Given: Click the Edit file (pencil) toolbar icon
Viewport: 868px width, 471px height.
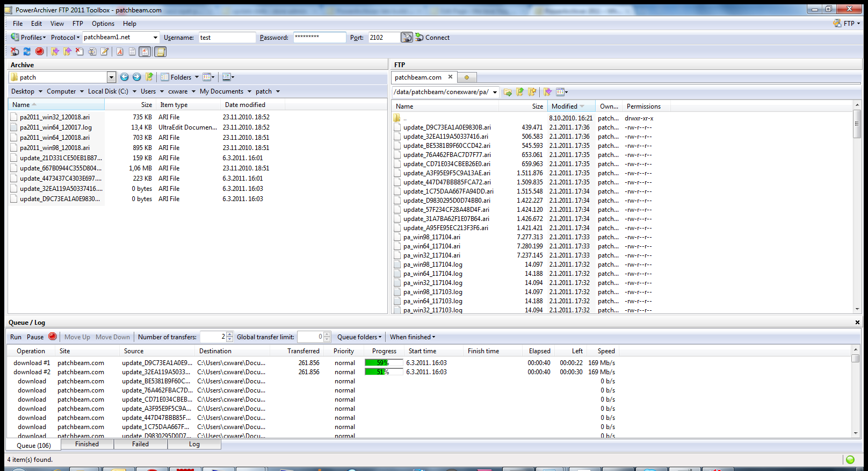Looking at the screenshot, I should click(x=105, y=52).
